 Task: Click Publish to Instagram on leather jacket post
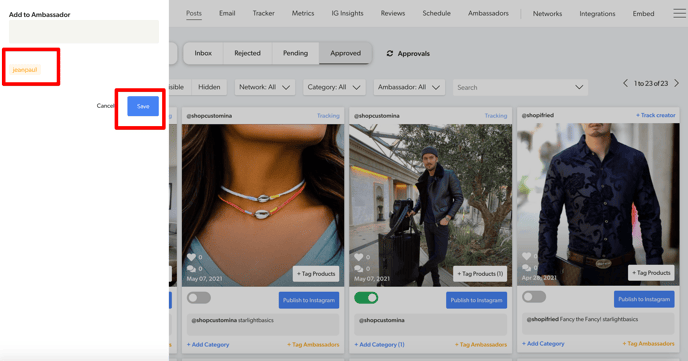(x=477, y=300)
